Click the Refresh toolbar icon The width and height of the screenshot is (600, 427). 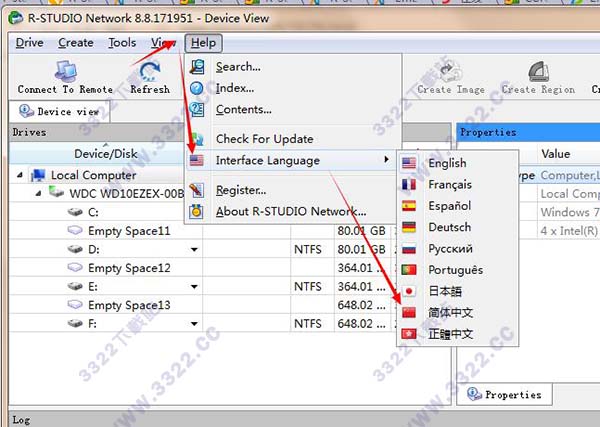(x=150, y=72)
